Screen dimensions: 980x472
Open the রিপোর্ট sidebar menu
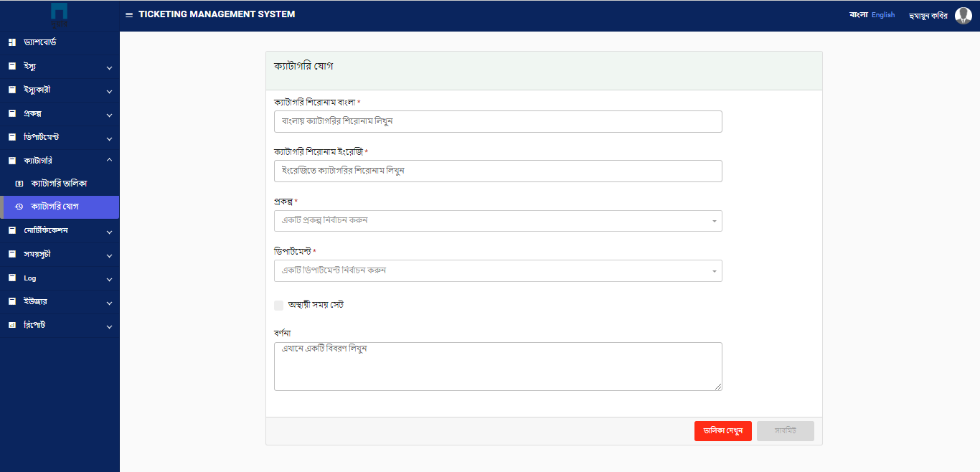pyautogui.click(x=60, y=325)
